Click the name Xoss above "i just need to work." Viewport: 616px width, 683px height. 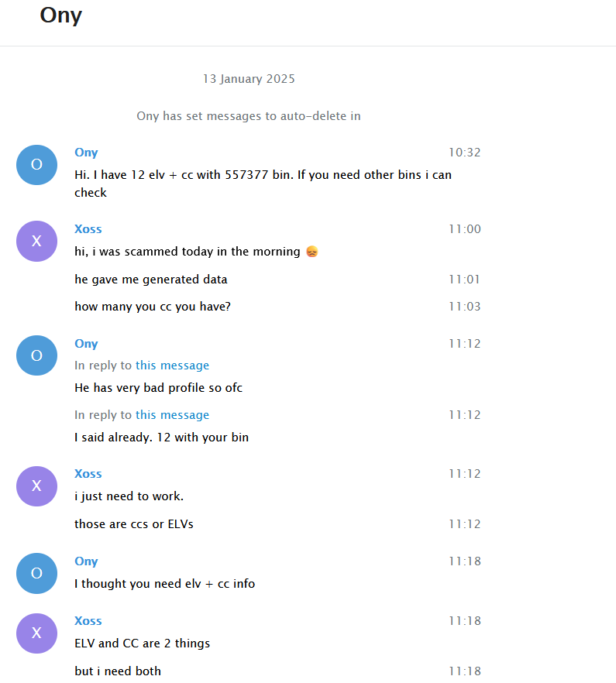pyautogui.click(x=88, y=474)
